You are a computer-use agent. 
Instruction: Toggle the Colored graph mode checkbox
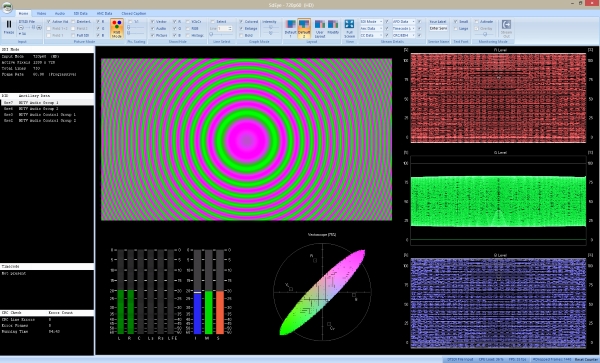[241, 22]
